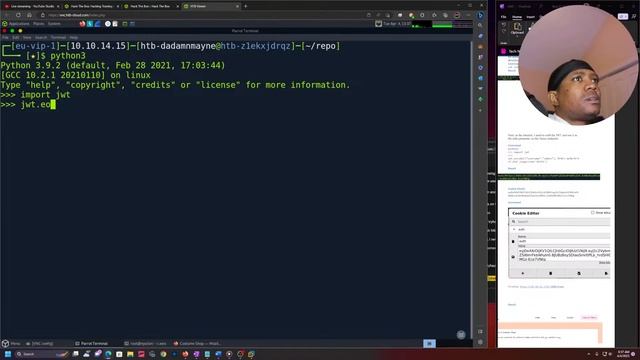Open Edge sidebar settings gear
640x360 pixels.
click(x=480, y=342)
